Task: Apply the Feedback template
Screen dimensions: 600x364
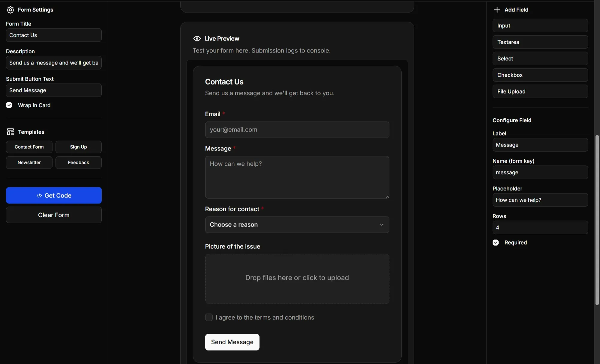Action: tap(78, 162)
